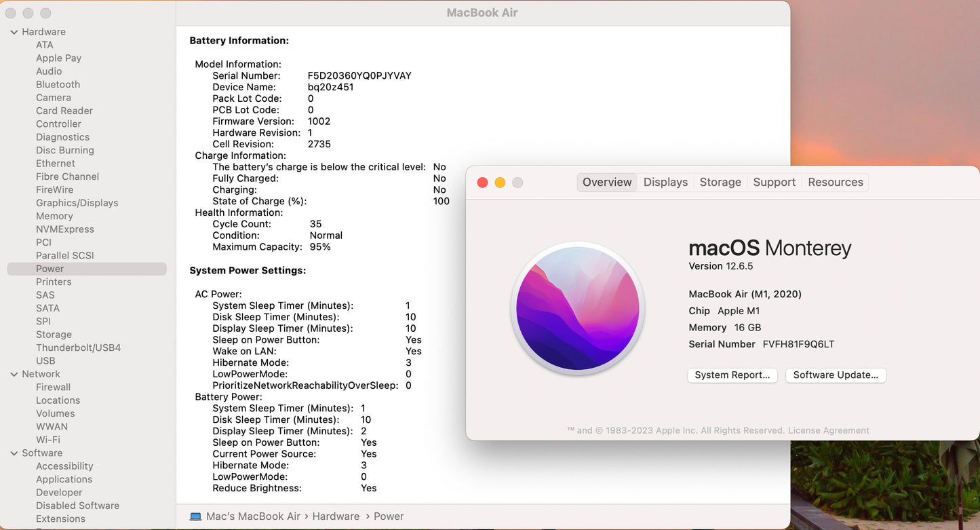
Task: Select Accessibility under Software
Action: coord(64,466)
